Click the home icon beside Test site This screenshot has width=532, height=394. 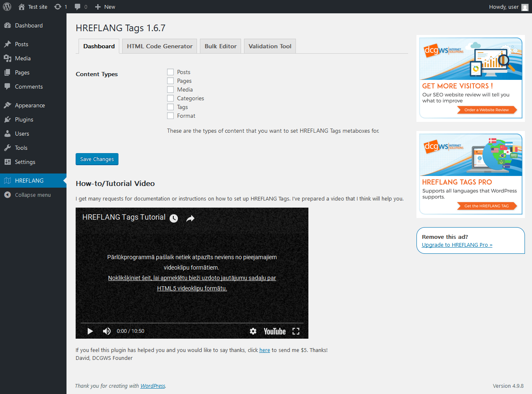point(22,7)
